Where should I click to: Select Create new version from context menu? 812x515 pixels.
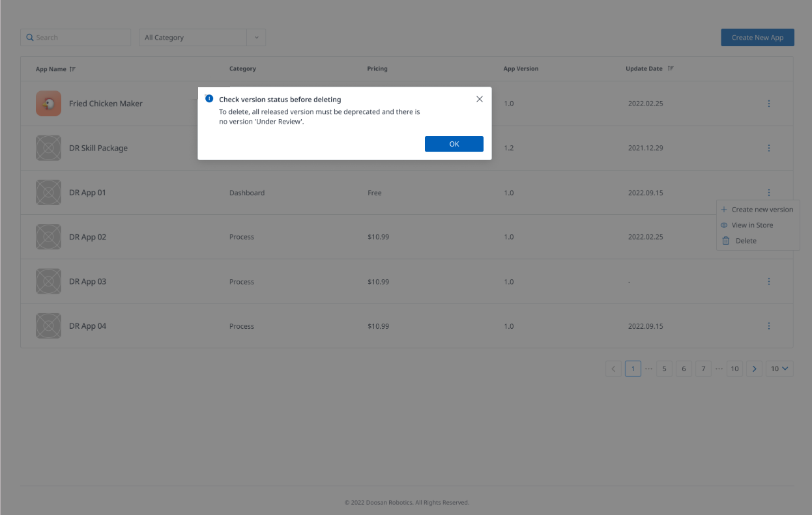[x=762, y=210]
